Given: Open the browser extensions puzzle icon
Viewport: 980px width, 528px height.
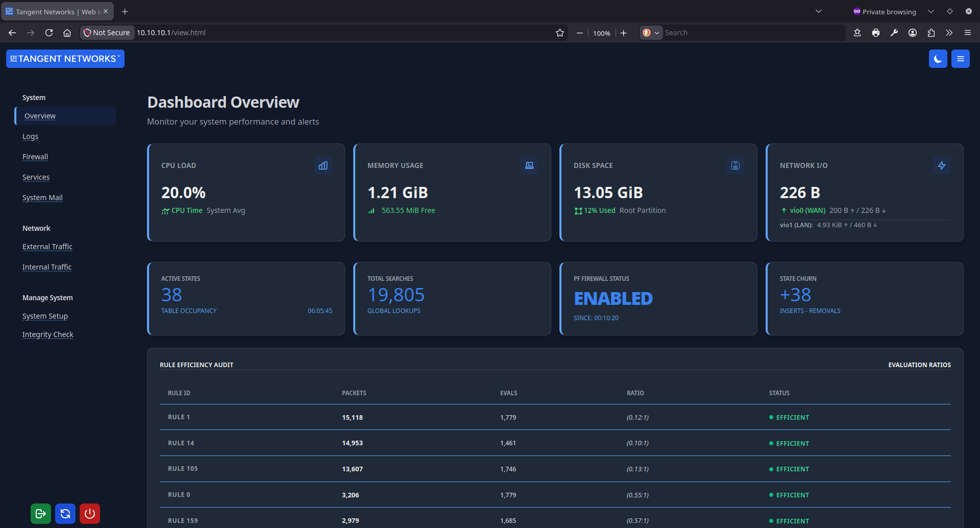Looking at the screenshot, I should click(931, 33).
